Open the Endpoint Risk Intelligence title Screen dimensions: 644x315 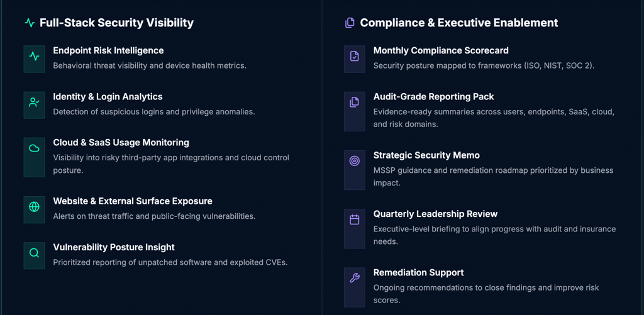point(108,50)
